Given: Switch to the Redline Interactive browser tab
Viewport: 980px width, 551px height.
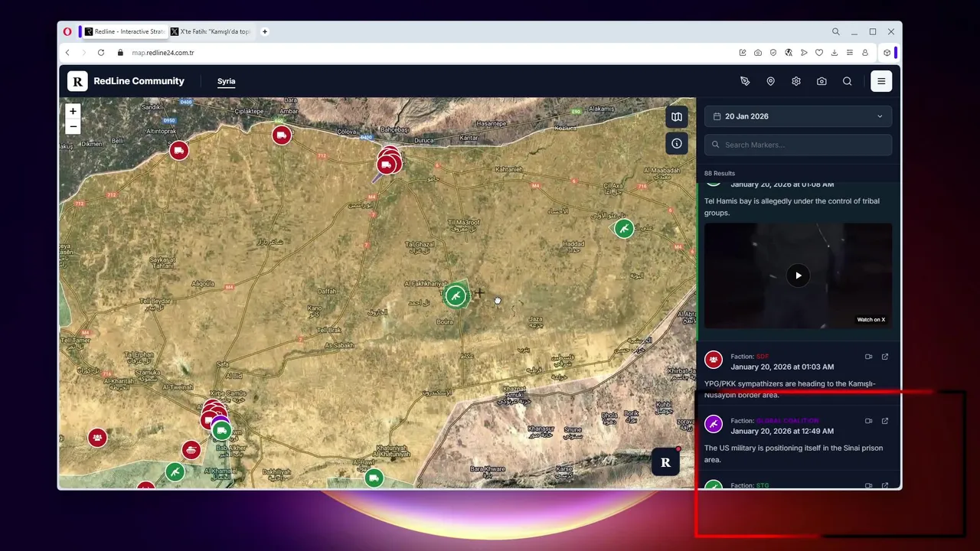Looking at the screenshot, I should [124, 31].
